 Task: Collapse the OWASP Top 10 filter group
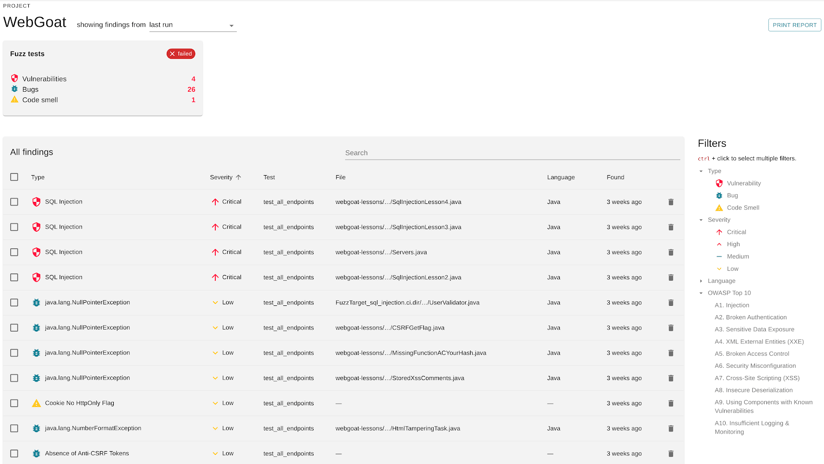pyautogui.click(x=701, y=293)
